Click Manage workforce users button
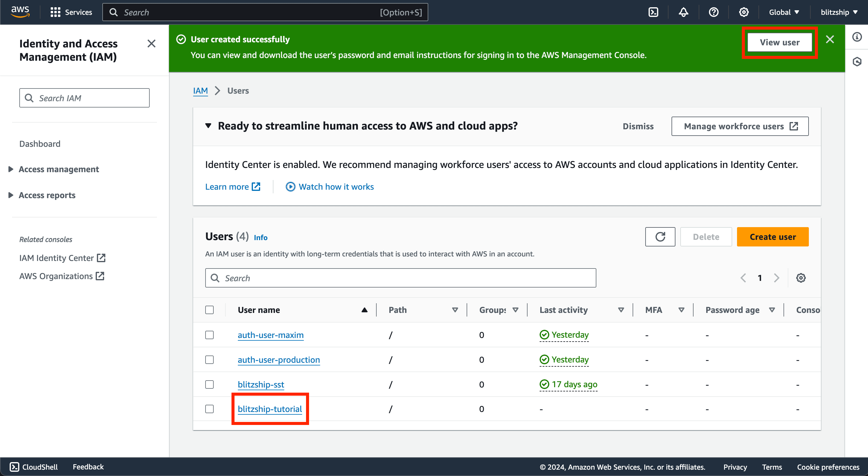 tap(740, 126)
